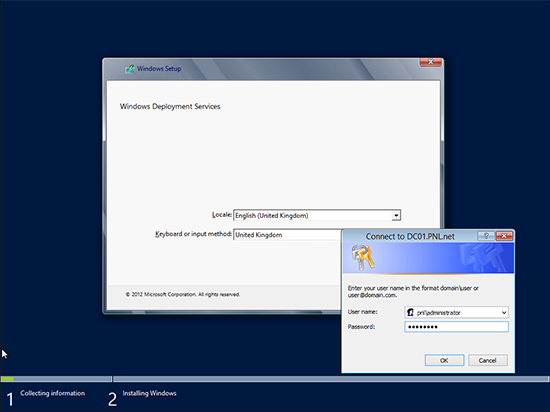Click Cancel in the Connect dialog

coord(488,360)
